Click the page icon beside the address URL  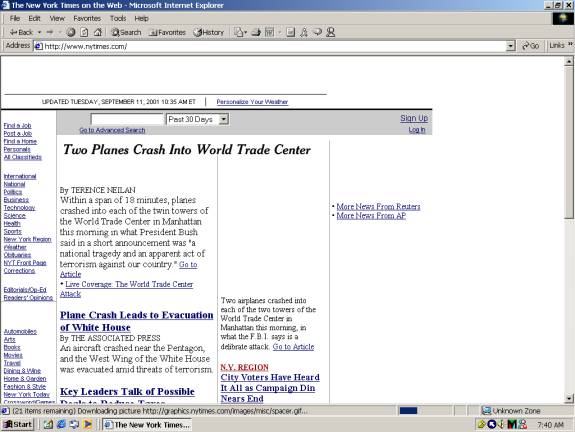point(39,46)
